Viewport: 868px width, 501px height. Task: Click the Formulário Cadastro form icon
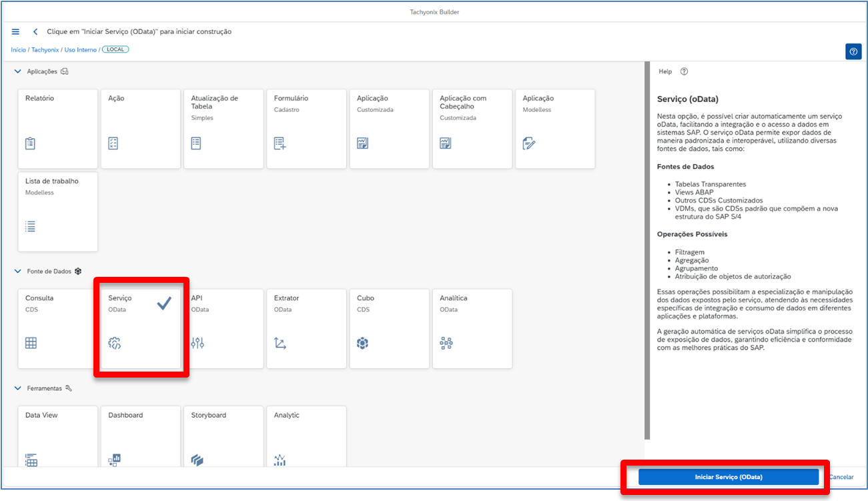(280, 143)
